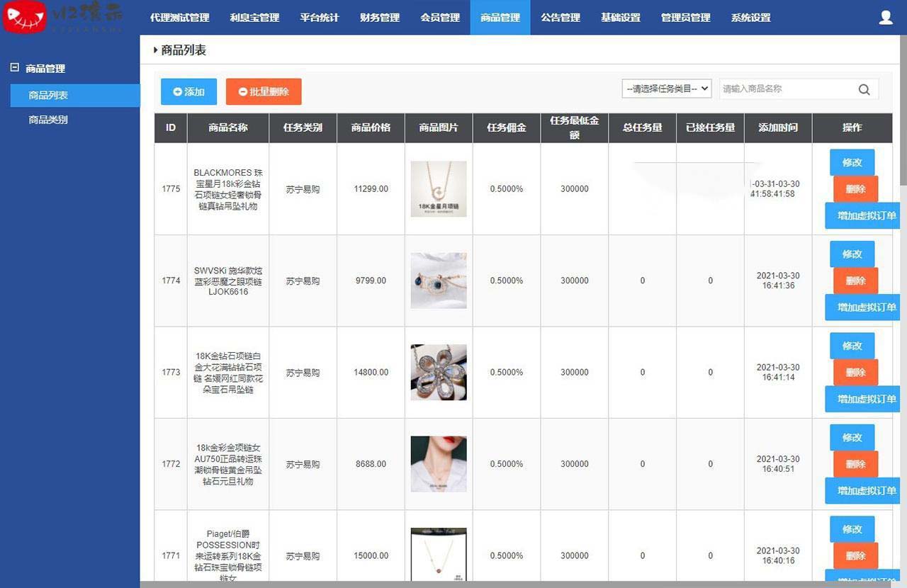
Task: Open the flower pendant thumbnail for ID 1773
Action: (439, 373)
